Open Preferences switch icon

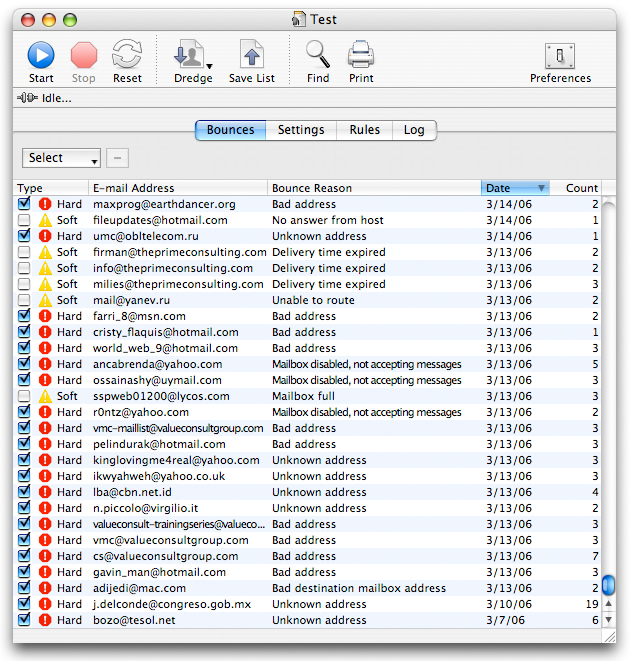pos(560,56)
